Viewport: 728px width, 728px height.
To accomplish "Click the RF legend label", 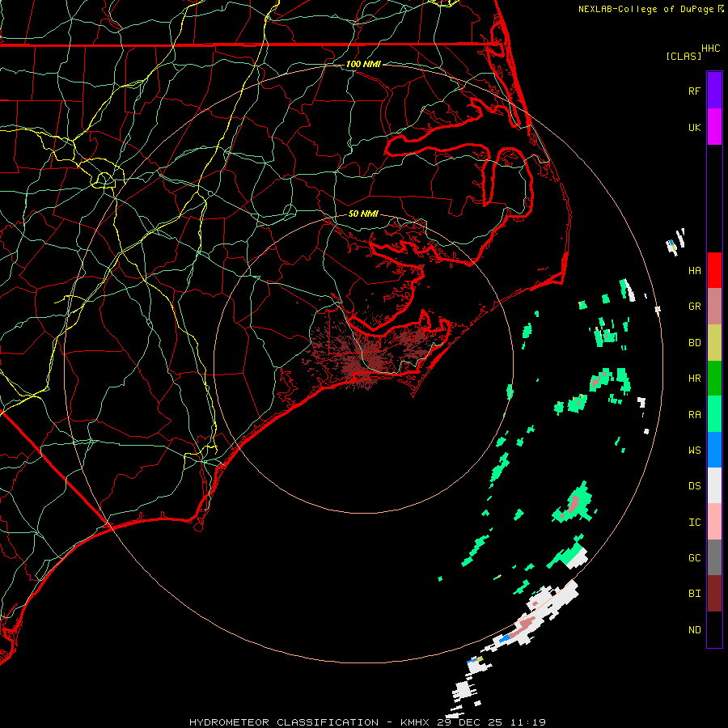I will 694,91.
